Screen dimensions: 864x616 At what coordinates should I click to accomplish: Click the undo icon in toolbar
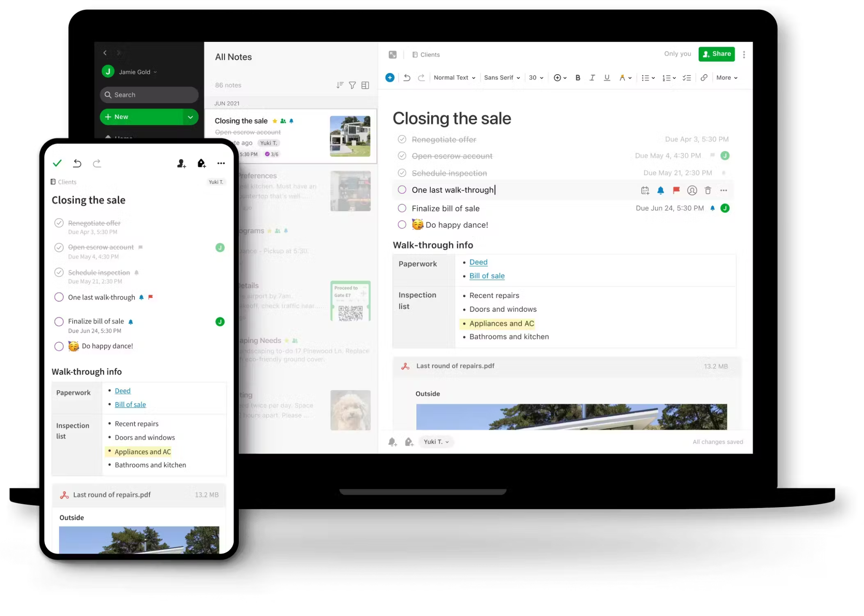(x=408, y=77)
